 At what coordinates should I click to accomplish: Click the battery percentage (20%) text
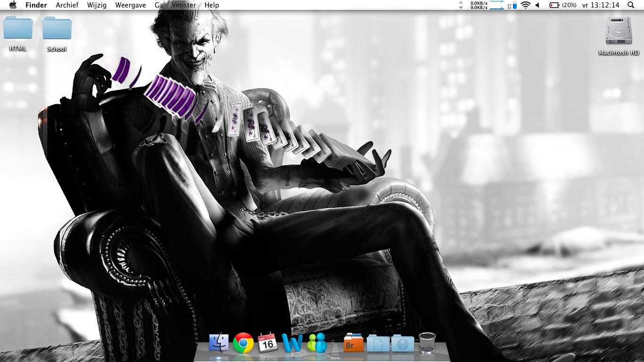click(x=570, y=5)
